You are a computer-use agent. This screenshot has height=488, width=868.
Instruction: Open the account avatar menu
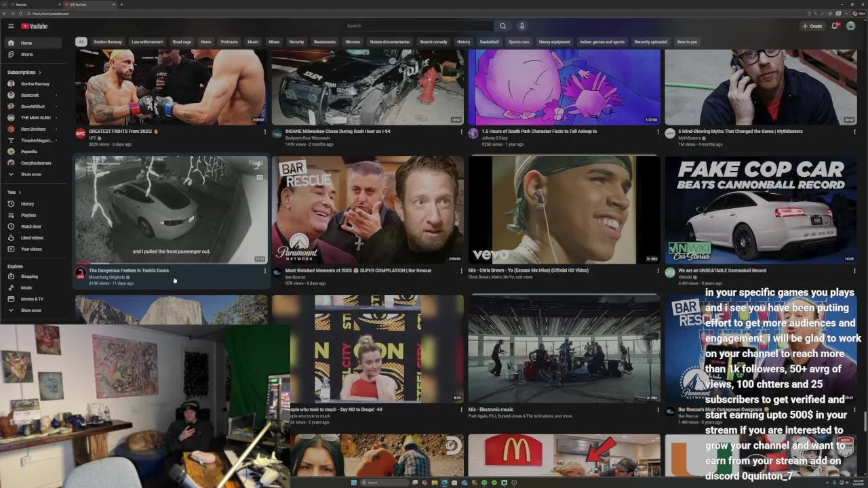click(851, 26)
